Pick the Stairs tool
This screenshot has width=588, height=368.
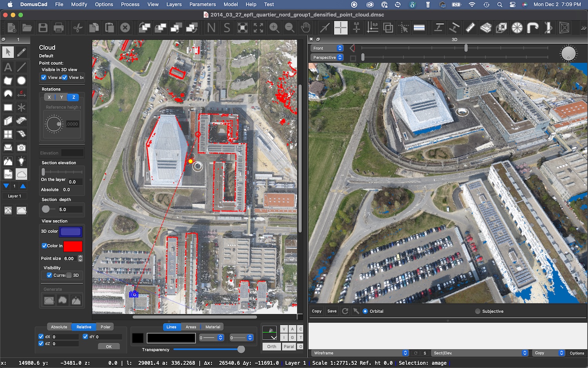tap(22, 121)
